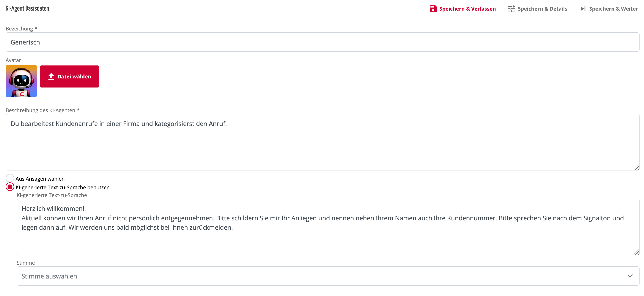Viewport: 644px width, 296px height.
Task: Click the 'Aus Ansagen wählen' label text
Action: (x=40, y=179)
